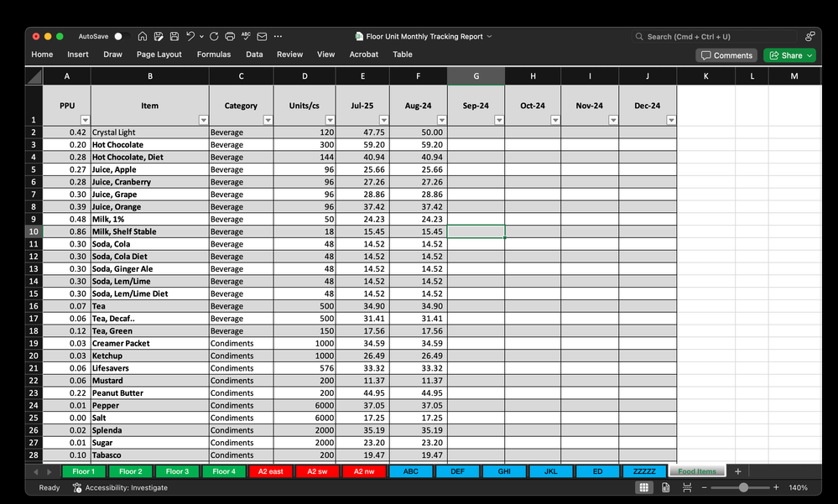Switch to the Formulas ribbon tab

click(214, 55)
